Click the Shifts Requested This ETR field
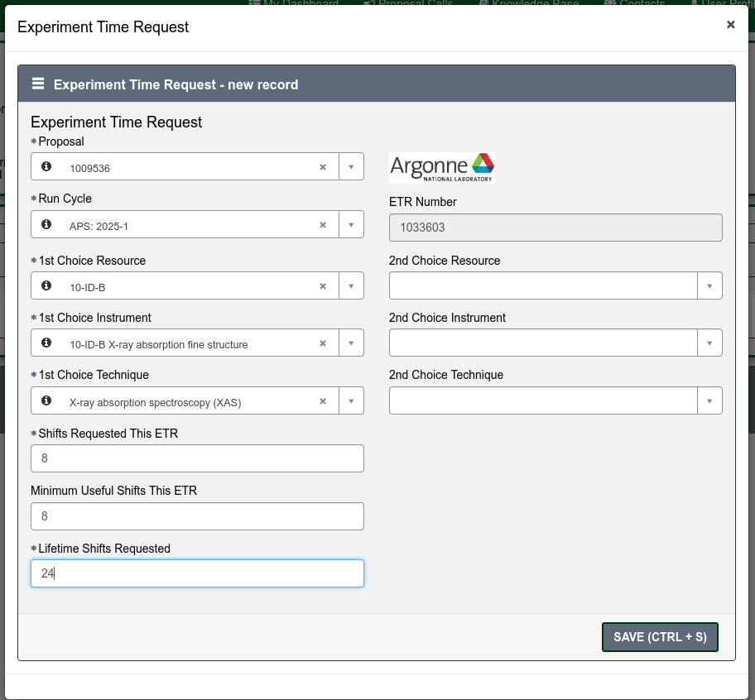 [197, 458]
